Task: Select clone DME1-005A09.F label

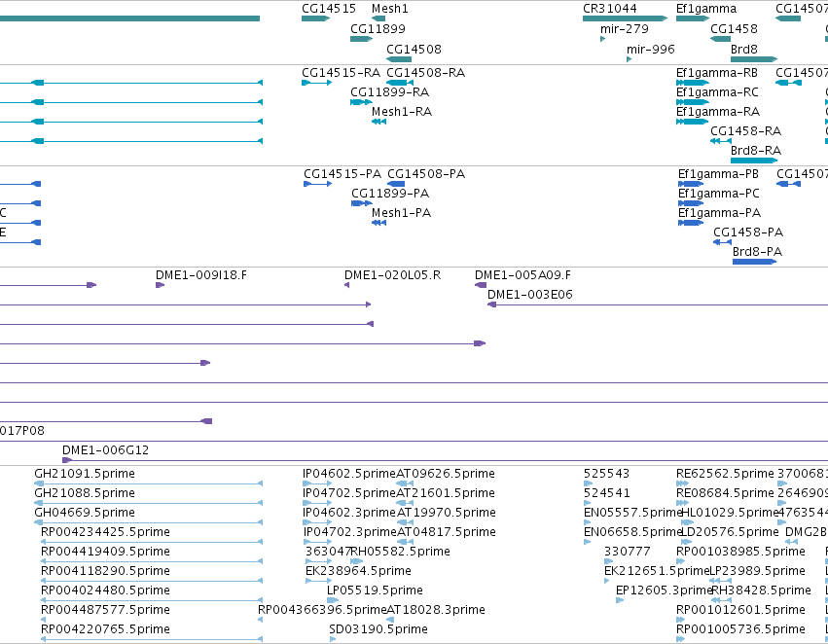Action: (522, 275)
